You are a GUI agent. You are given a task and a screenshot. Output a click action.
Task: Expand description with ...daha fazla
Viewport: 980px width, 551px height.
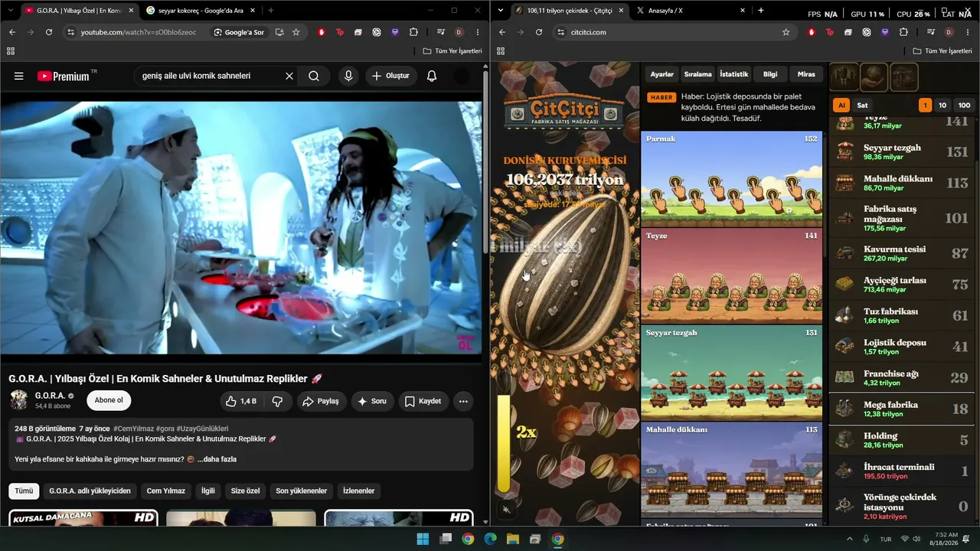point(217,459)
